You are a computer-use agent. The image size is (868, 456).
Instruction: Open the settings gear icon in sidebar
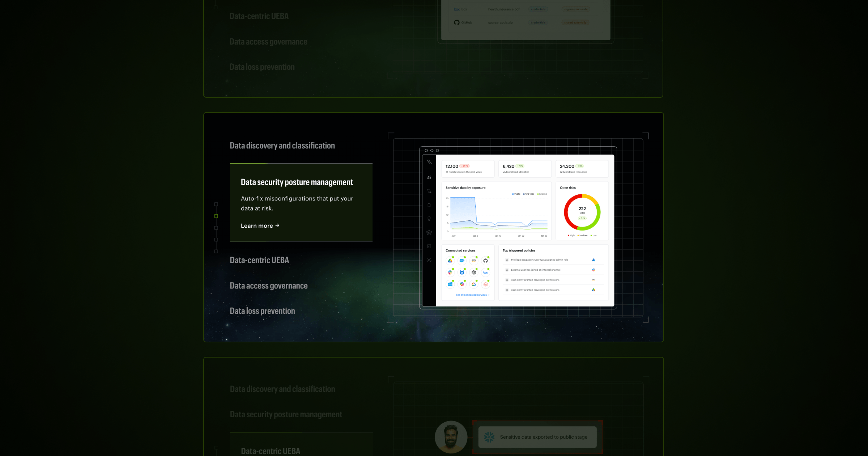click(429, 260)
